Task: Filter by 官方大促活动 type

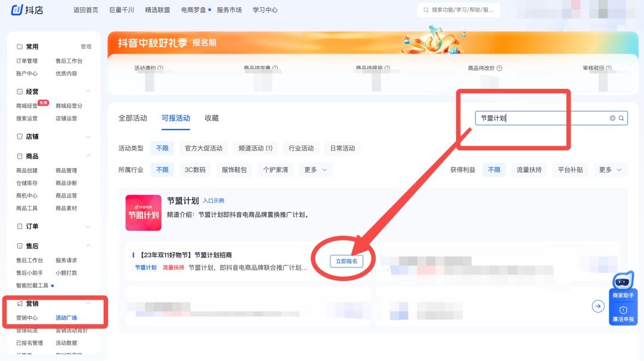Action: tap(203, 148)
